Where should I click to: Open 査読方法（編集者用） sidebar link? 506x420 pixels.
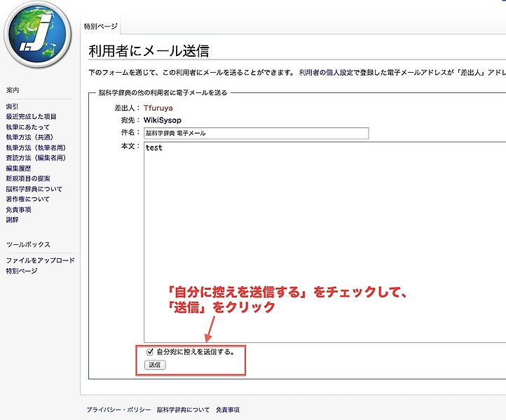point(36,158)
